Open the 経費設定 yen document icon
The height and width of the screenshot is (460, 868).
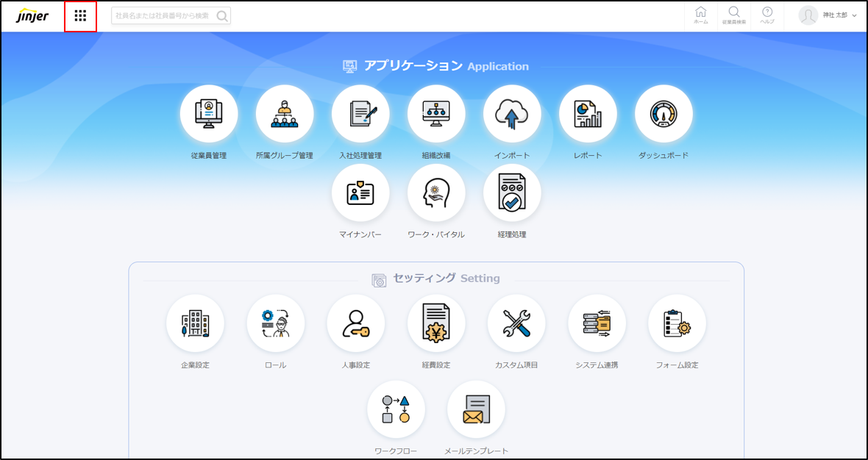[x=436, y=323]
